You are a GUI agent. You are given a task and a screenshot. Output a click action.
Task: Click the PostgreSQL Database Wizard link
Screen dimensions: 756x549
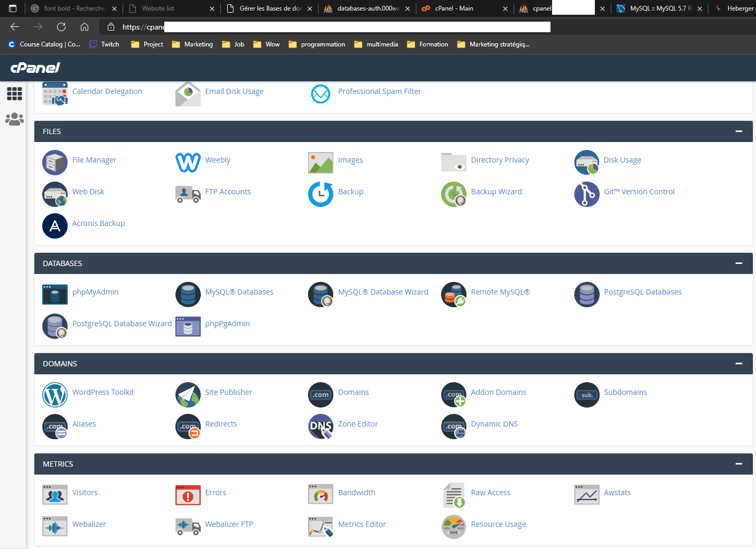(122, 324)
